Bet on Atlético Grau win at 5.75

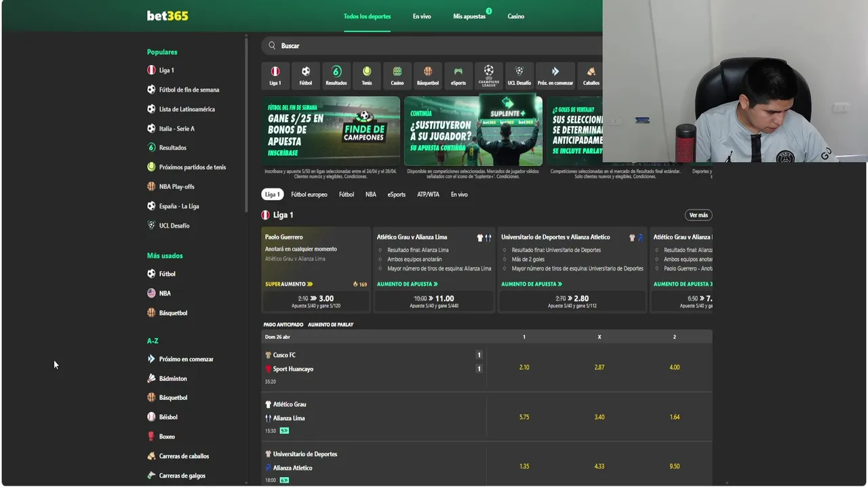[524, 417]
